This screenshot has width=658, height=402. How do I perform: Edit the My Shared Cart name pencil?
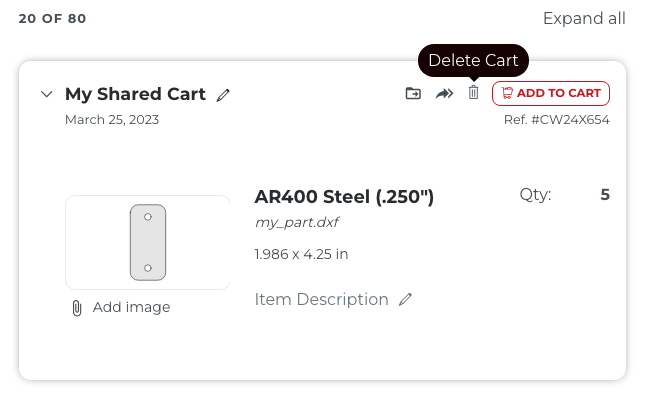223,95
